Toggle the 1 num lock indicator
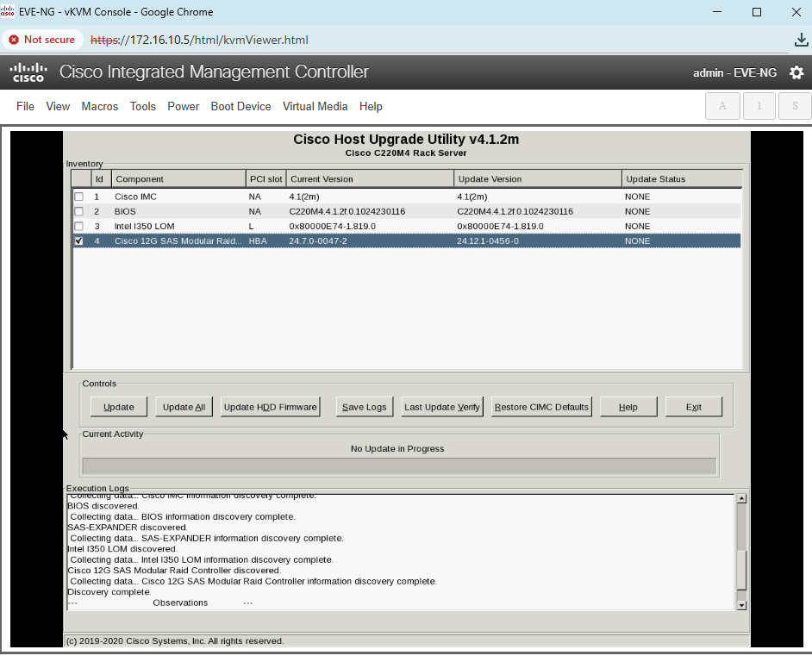Viewport: 812px width, 662px height. (759, 106)
